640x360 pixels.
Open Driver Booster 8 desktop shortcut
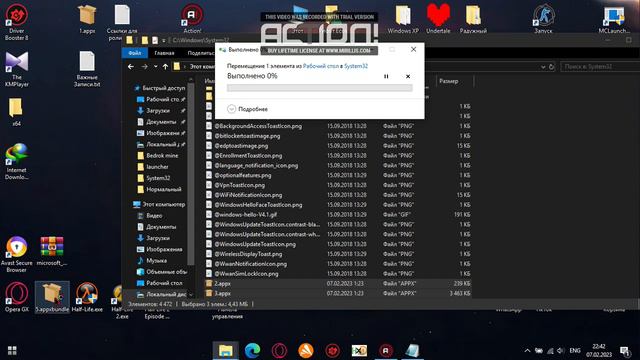point(17,22)
